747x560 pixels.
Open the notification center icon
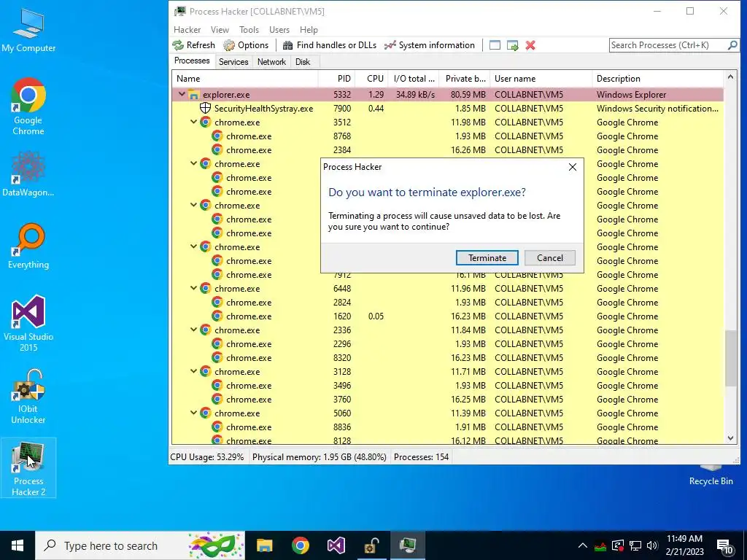pyautogui.click(x=724, y=545)
